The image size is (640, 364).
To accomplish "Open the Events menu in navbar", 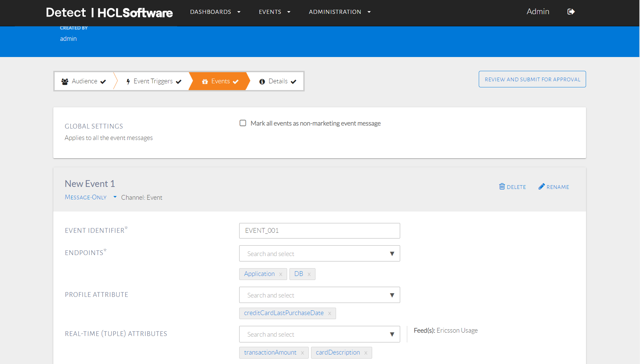I will click(275, 12).
